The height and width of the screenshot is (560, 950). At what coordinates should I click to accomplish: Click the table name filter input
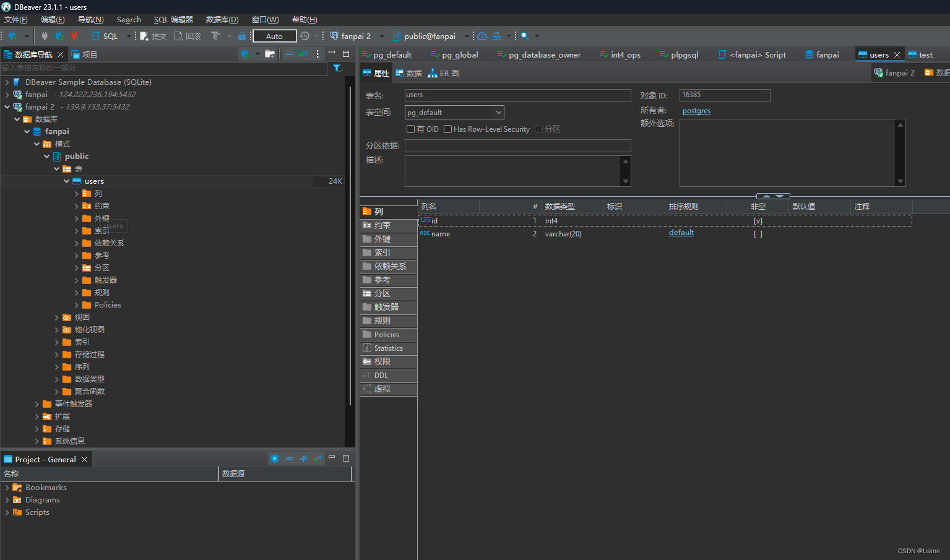click(163, 68)
